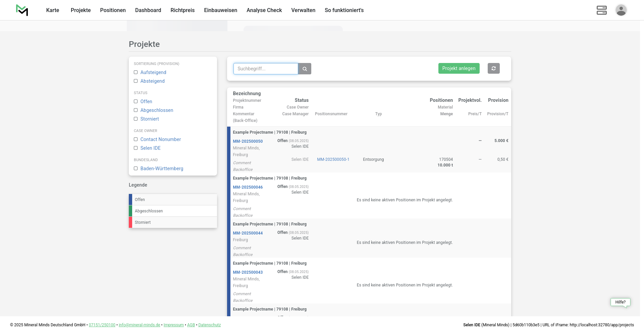The image size is (644, 333).
Task: Open position MM-202500050-1 link
Action: tap(333, 159)
